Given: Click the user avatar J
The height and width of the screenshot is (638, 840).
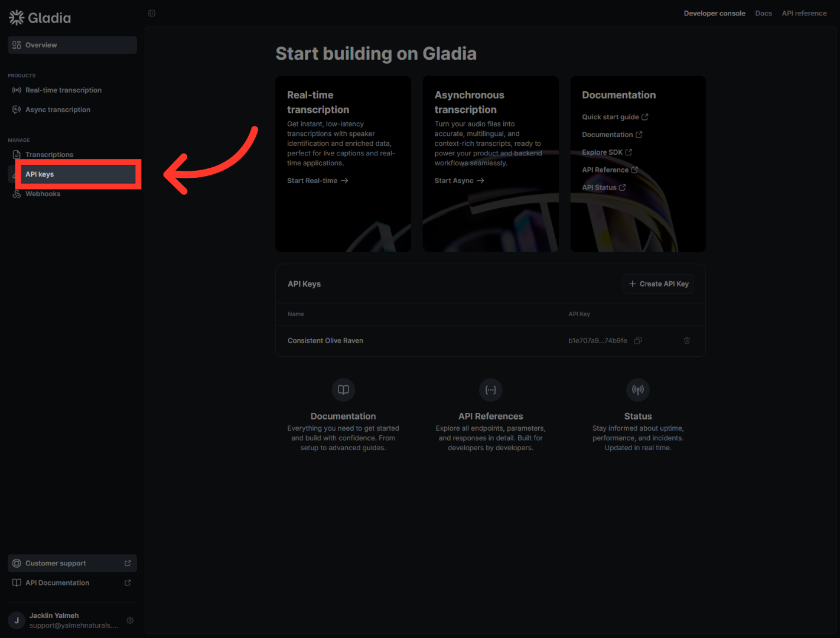Looking at the screenshot, I should (x=17, y=620).
